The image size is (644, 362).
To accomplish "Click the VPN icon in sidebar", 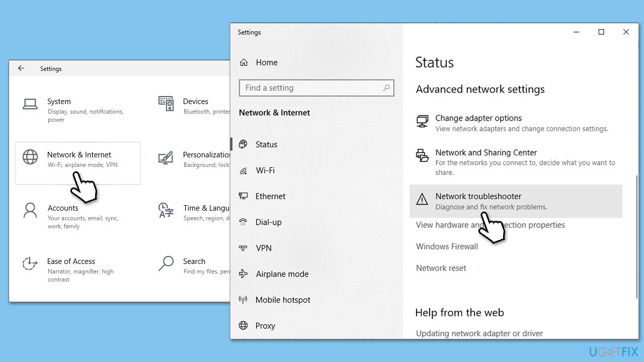I will pyautogui.click(x=244, y=248).
